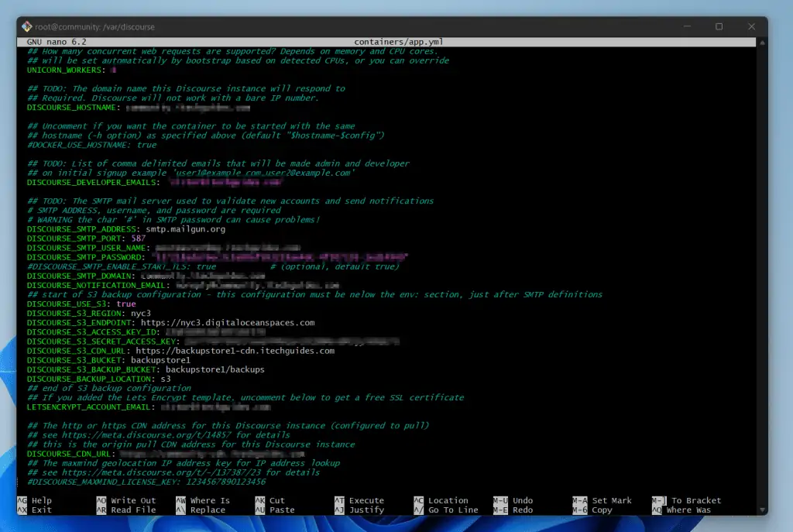
Task: Click the S3 region value nyc3
Action: tap(141, 314)
